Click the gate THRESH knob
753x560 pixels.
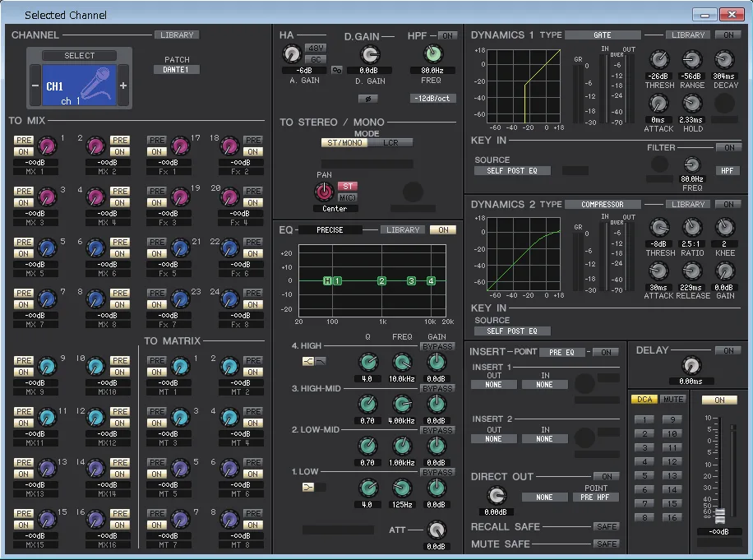(659, 59)
